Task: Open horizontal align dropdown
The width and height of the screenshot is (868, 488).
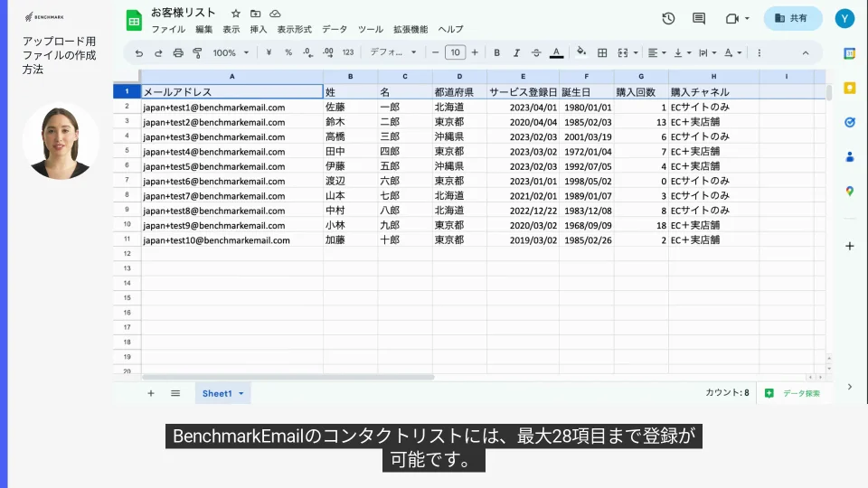Action: pyautogui.click(x=656, y=52)
